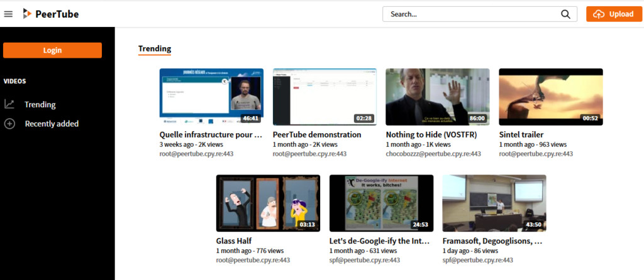The height and width of the screenshot is (280, 644).
Task: Click the Recently added plus icon
Action: pyautogui.click(x=9, y=124)
